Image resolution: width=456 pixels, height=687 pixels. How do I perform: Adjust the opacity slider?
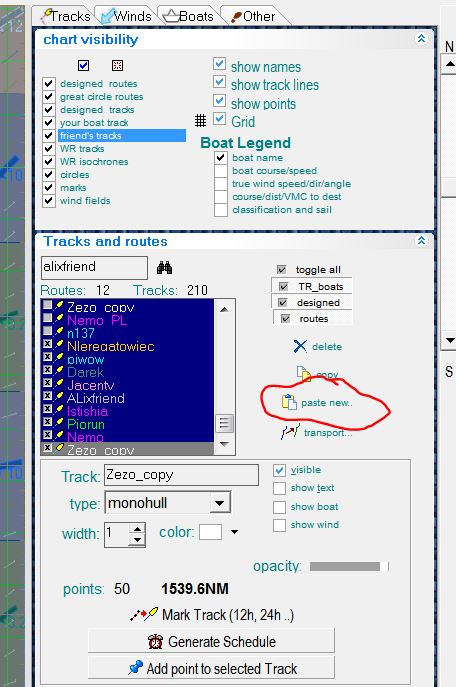point(349,567)
